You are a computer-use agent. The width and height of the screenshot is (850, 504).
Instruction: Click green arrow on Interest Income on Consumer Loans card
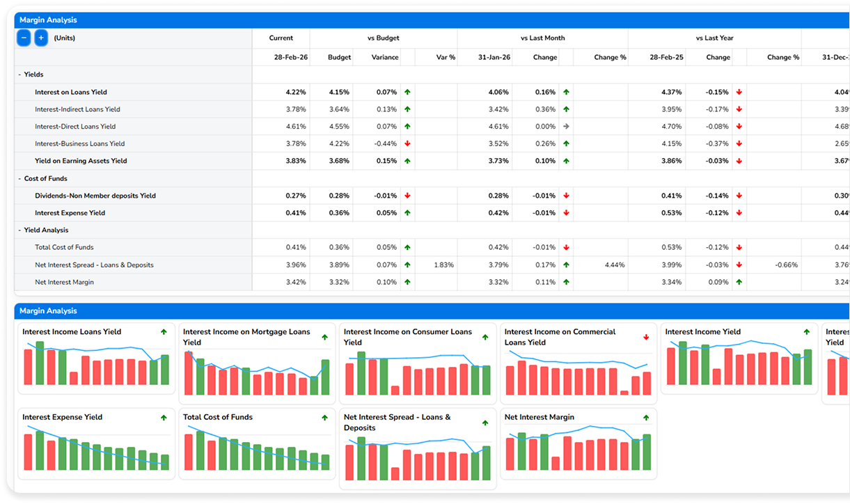(x=485, y=338)
